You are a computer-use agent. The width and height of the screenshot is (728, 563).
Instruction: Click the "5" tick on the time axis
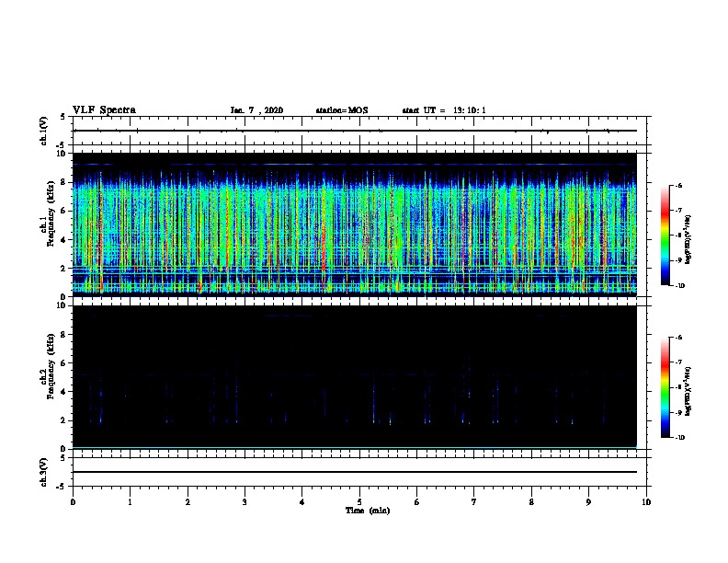point(359,502)
